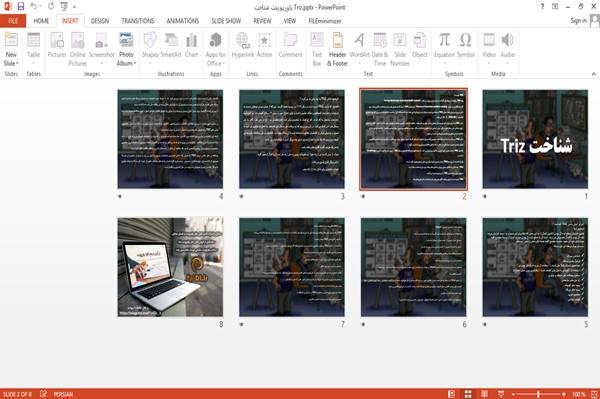This screenshot has width=600, height=399.
Task: Click the New Slide icon
Action: point(11,40)
